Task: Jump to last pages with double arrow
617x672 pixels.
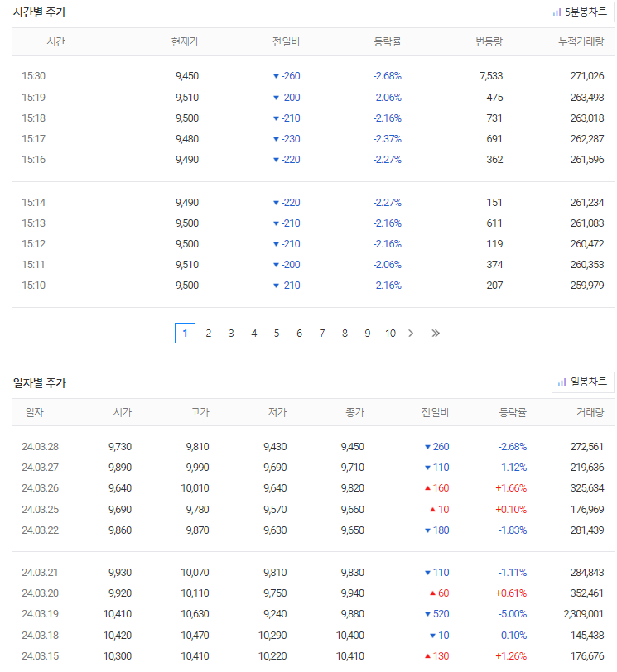Action: [x=436, y=333]
